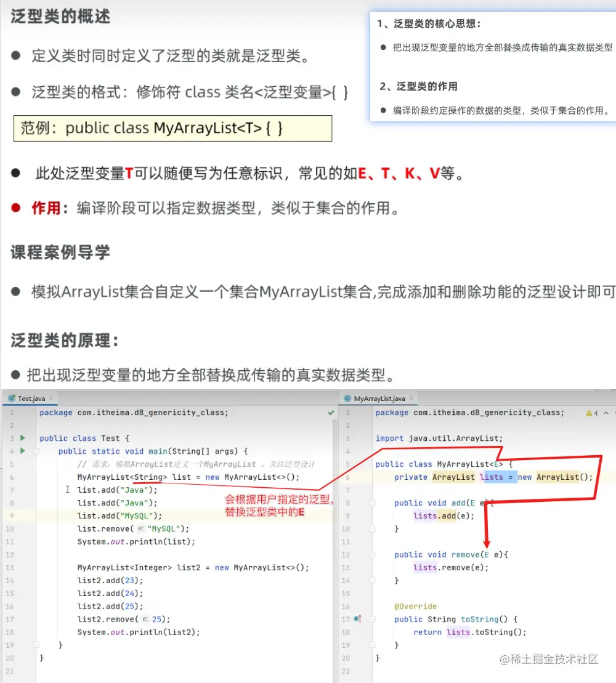Click 'MyArrayList<String> list' declaration on line 6
The image size is (616, 683).
(188, 477)
